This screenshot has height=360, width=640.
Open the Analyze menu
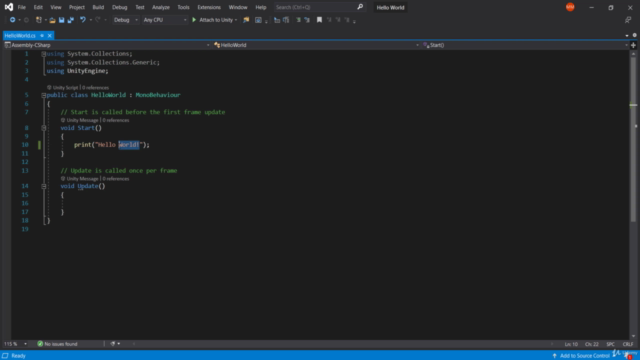coord(161,7)
